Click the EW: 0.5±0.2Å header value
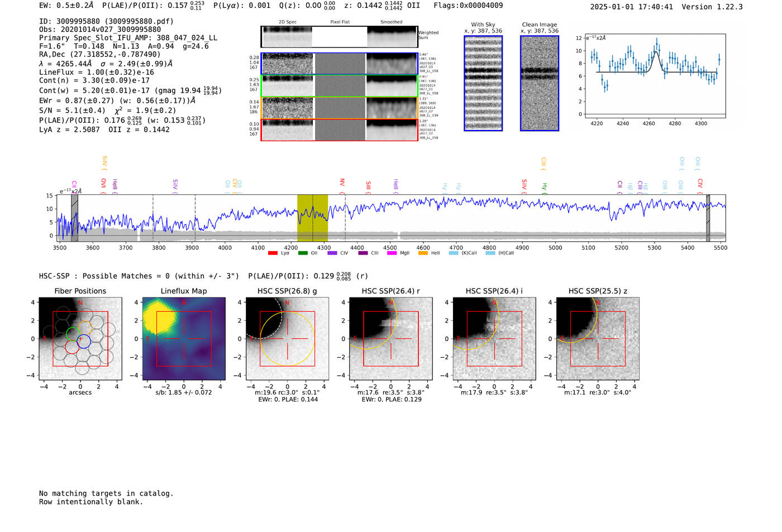782x532 pixels. click(66, 6)
